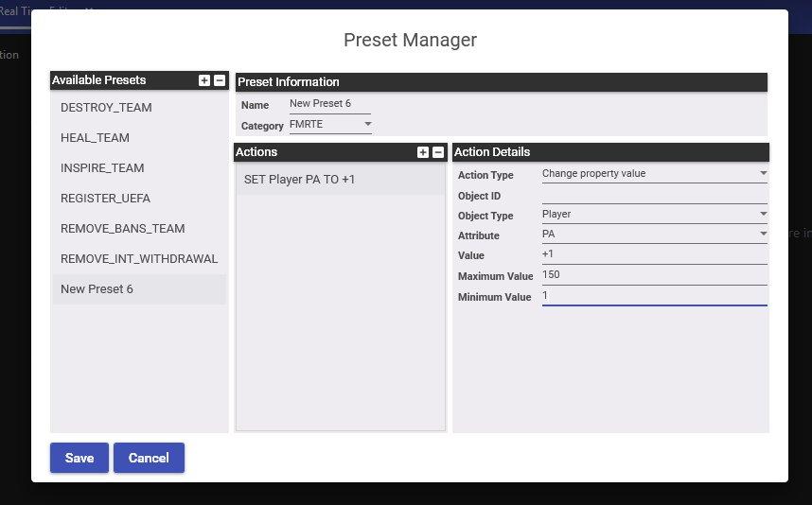Click the Object ID input field

click(653, 195)
